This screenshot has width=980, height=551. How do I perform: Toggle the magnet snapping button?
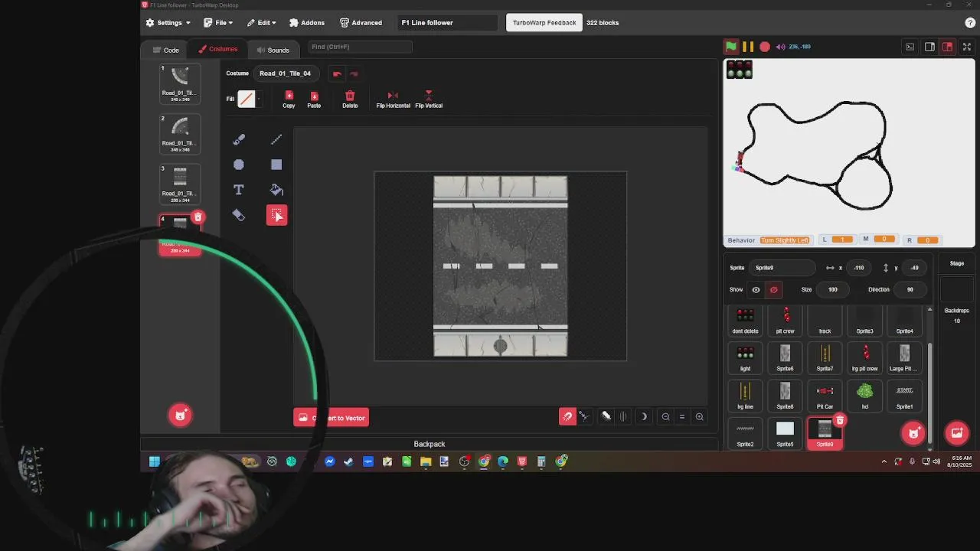click(567, 416)
